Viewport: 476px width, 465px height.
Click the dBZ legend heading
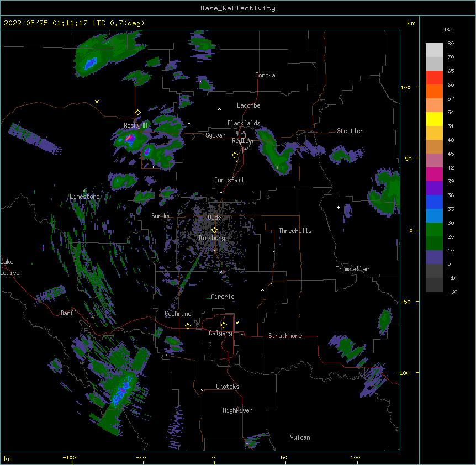(x=447, y=29)
